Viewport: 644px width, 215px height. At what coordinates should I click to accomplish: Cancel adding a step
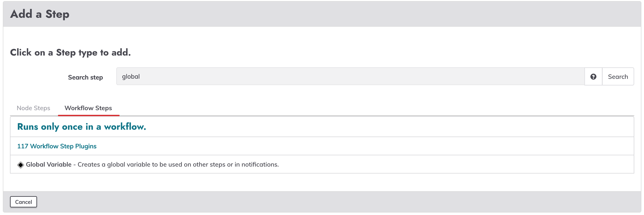click(x=24, y=202)
